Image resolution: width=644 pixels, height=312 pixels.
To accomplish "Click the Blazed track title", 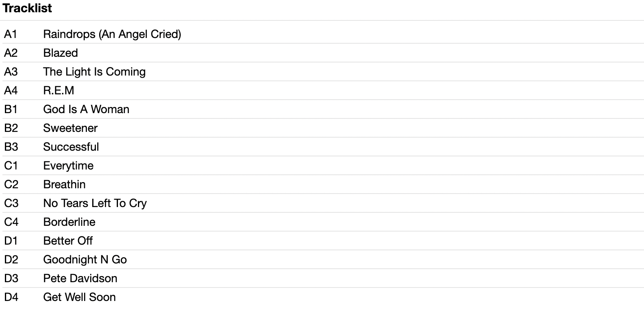I will click(x=60, y=53).
